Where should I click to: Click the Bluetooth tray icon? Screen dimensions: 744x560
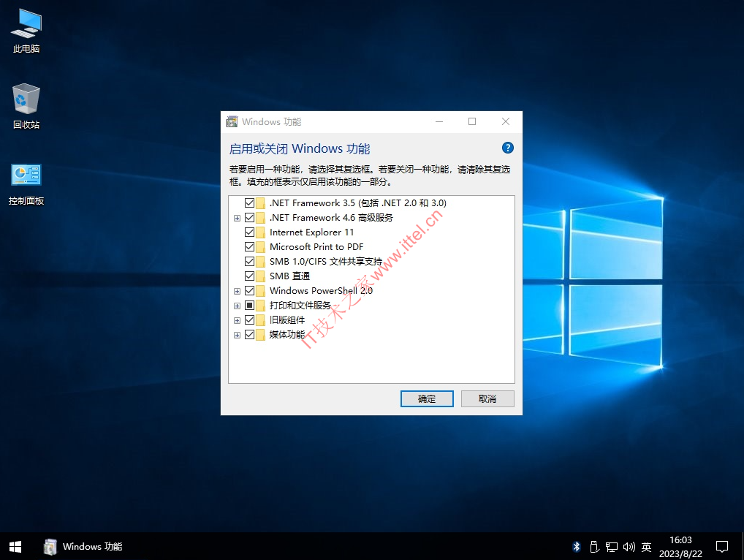tap(577, 547)
